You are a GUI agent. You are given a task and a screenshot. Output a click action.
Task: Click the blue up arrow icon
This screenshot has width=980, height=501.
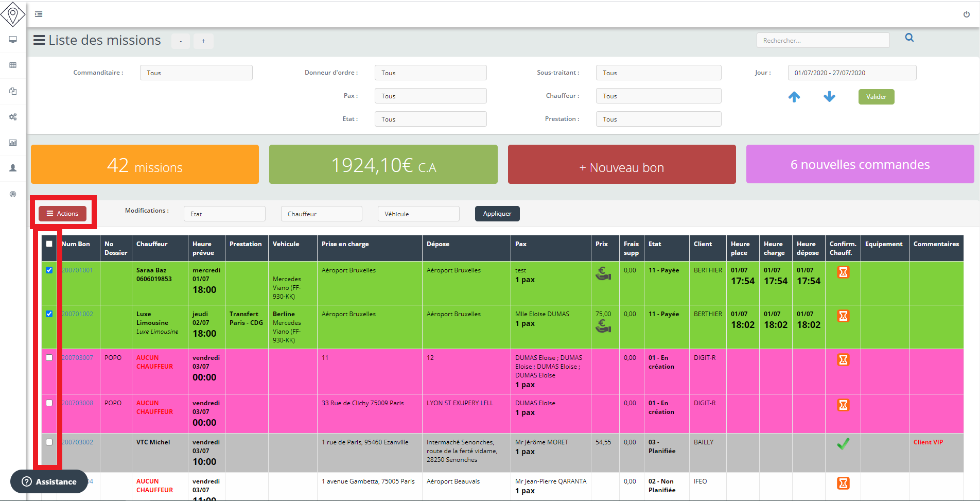(x=794, y=97)
